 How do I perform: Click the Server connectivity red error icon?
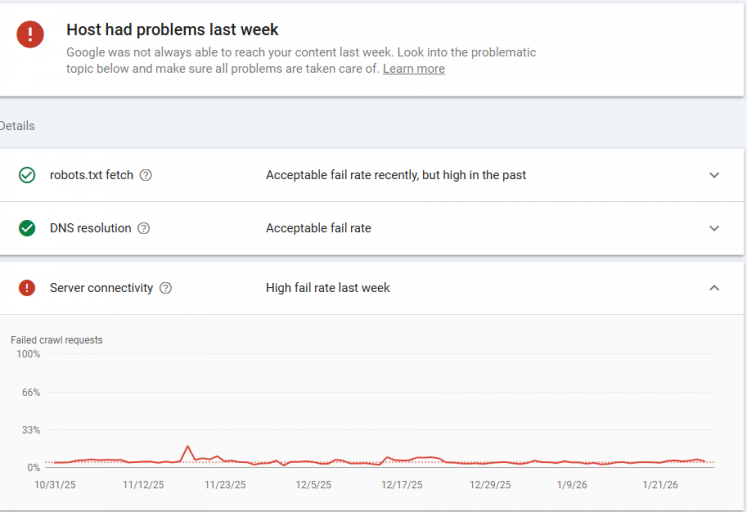click(27, 288)
